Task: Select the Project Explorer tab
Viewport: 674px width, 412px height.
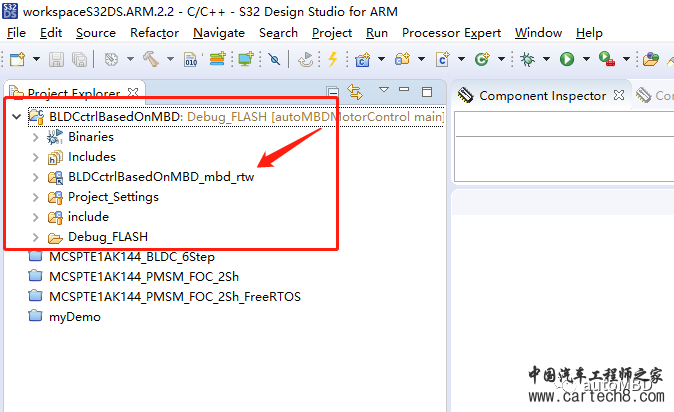Action: (74, 93)
